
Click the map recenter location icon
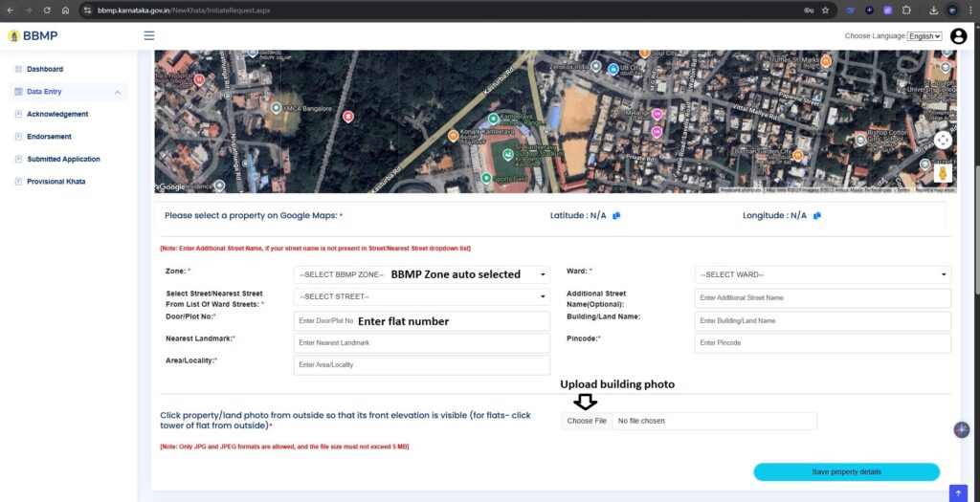click(943, 140)
